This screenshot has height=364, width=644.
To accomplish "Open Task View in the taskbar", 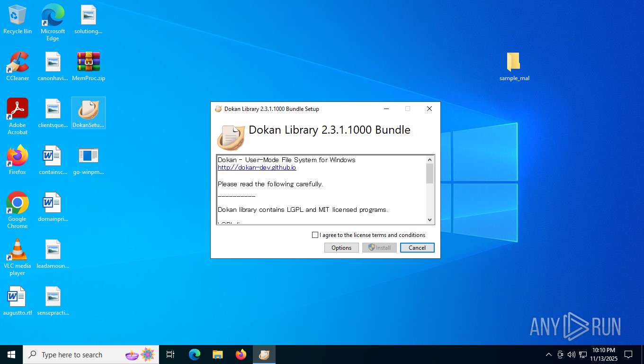I will click(170, 355).
